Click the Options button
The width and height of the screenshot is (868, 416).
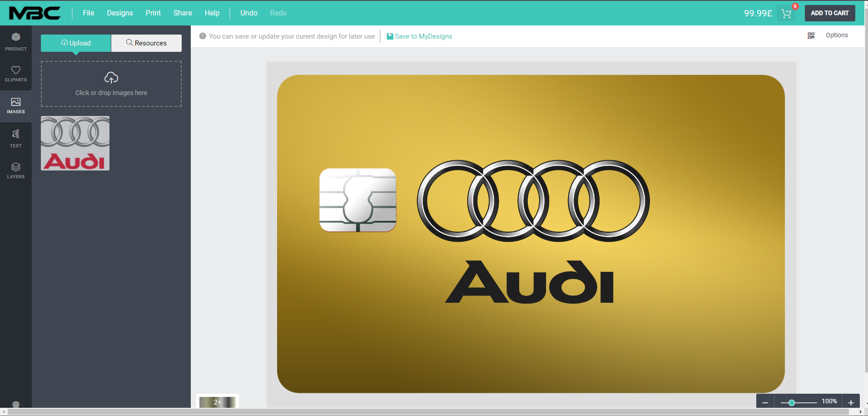point(837,35)
